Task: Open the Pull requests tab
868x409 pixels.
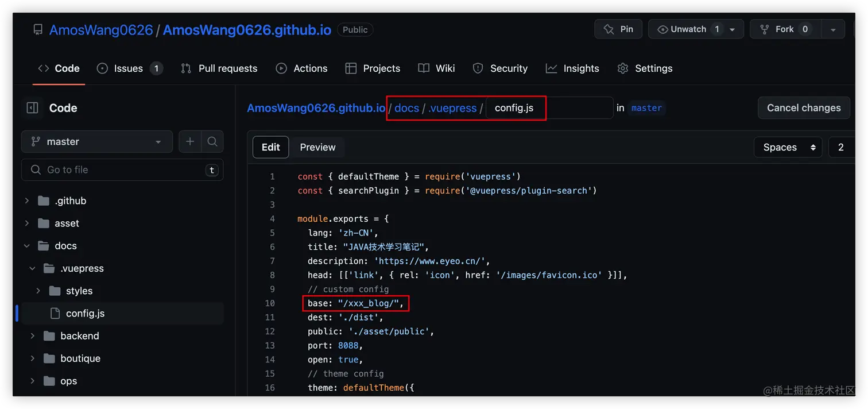Action: (219, 68)
